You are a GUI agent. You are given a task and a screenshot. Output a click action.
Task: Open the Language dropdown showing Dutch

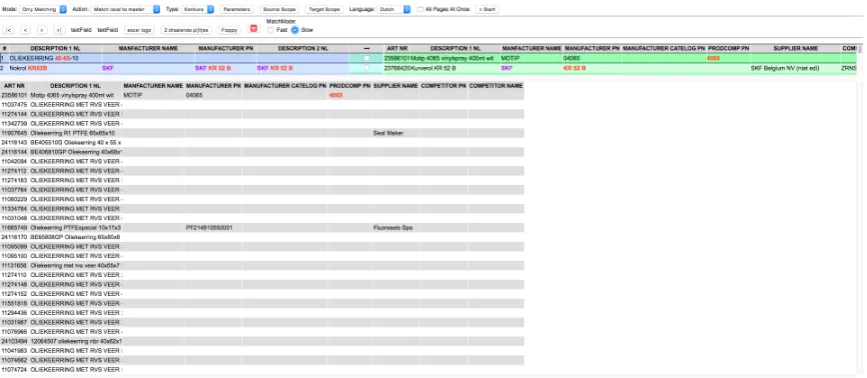[x=394, y=9]
